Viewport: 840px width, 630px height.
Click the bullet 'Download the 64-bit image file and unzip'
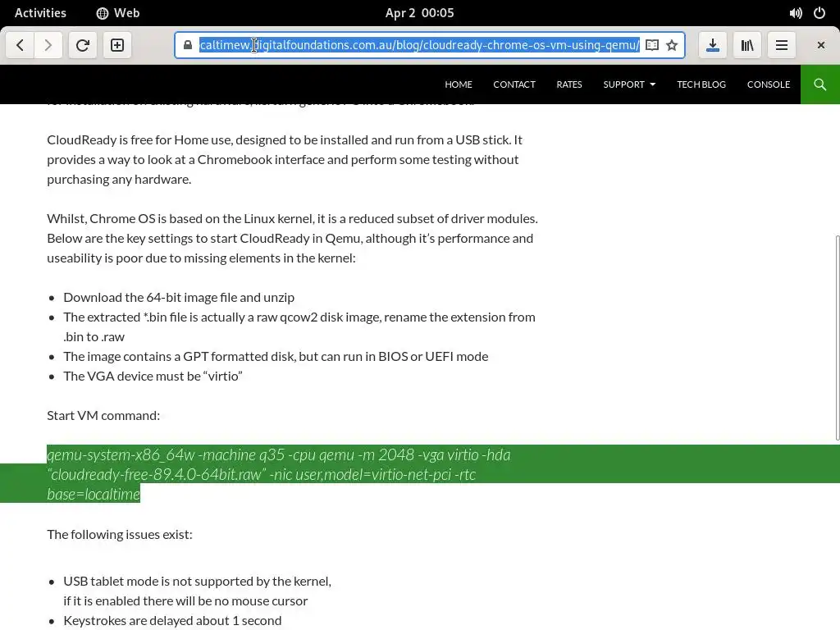179,297
